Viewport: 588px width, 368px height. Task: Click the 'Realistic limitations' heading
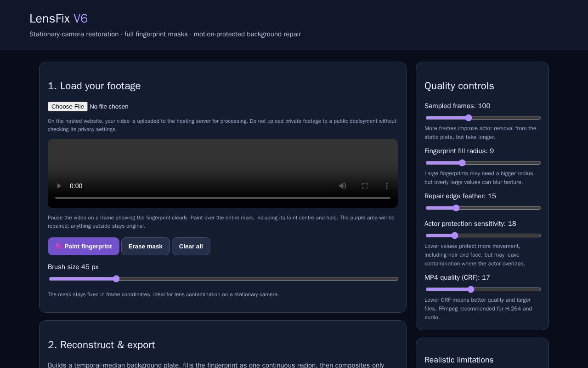[x=459, y=360]
